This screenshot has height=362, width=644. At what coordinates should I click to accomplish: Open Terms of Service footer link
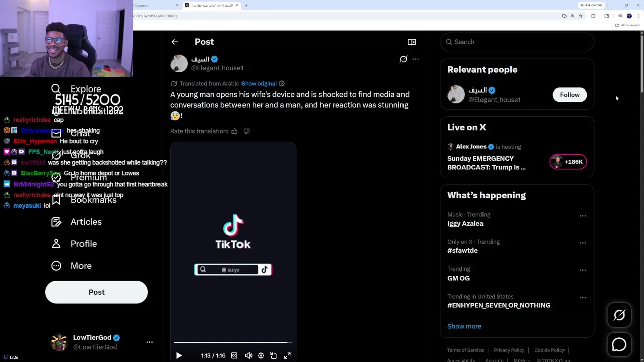[465, 350]
